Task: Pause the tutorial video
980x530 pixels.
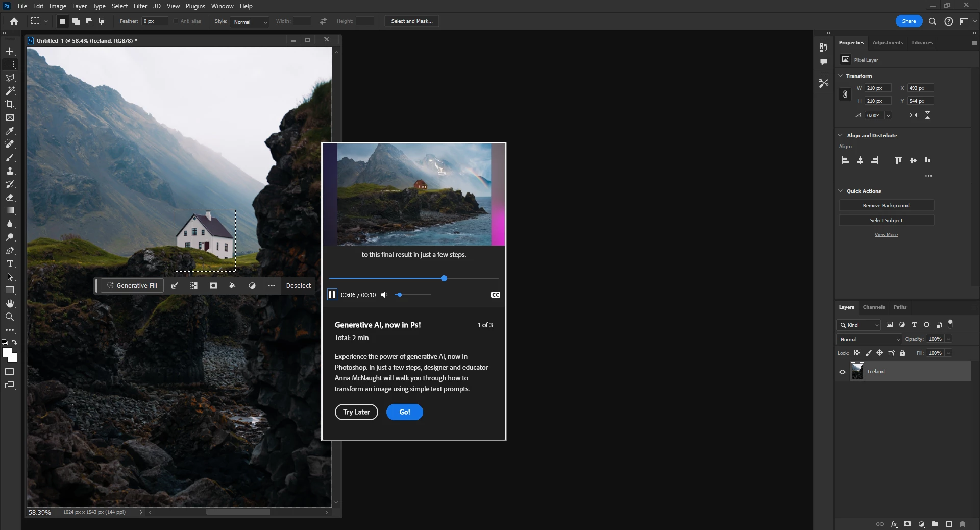Action: 332,295
